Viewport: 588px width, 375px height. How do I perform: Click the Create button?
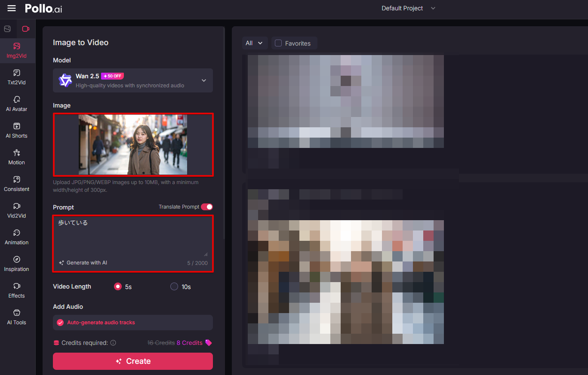point(133,361)
